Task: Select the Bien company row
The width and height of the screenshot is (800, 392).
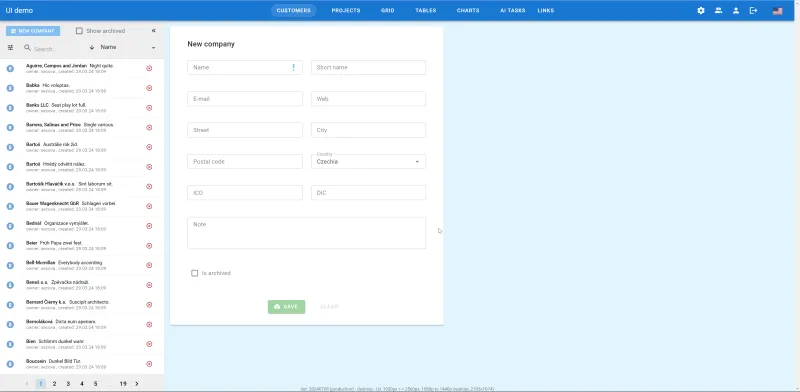Action: [82, 345]
